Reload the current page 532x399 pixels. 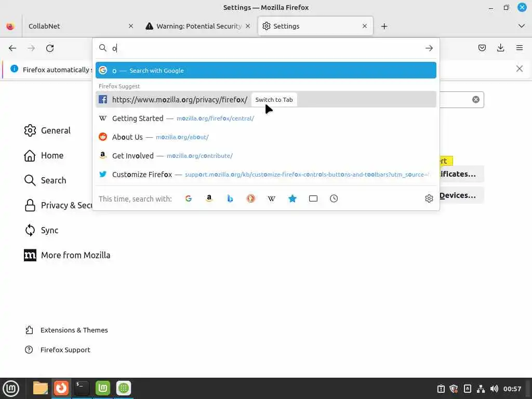50,48
